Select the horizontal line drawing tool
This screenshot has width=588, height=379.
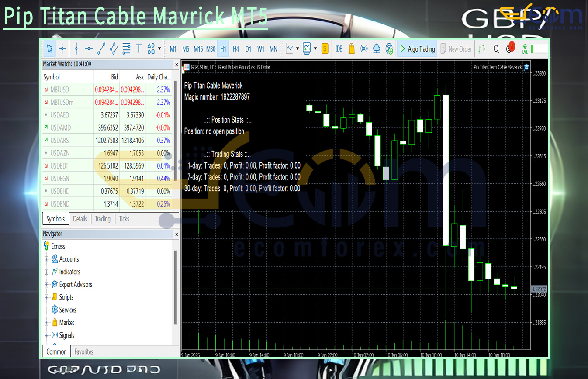pyautogui.click(x=89, y=49)
